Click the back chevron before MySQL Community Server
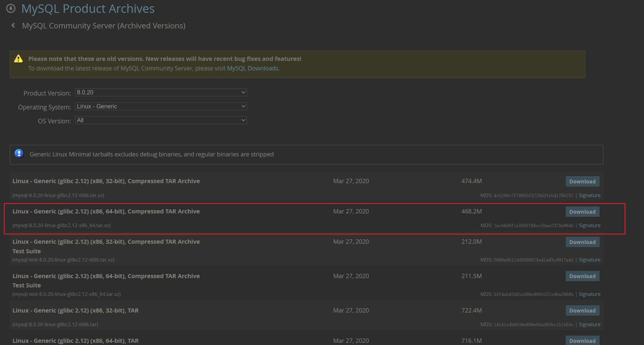The height and width of the screenshot is (345, 644). click(13, 25)
